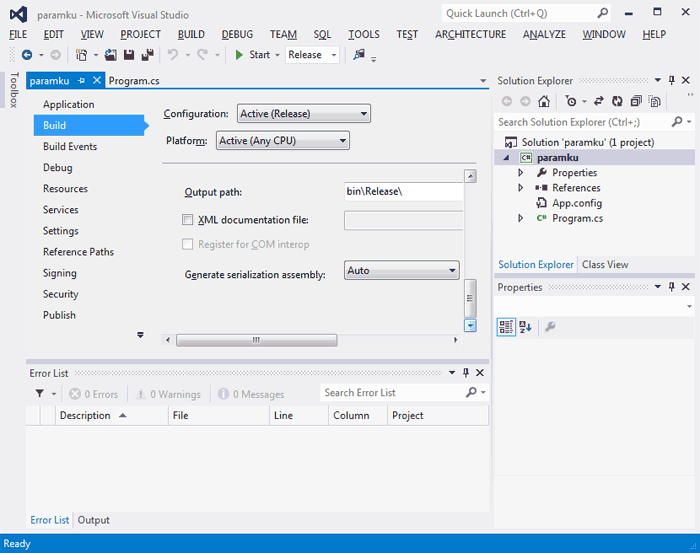Open Generate serialization assembly Auto dropdown
Viewport: 700px width, 553px height.
(x=402, y=270)
